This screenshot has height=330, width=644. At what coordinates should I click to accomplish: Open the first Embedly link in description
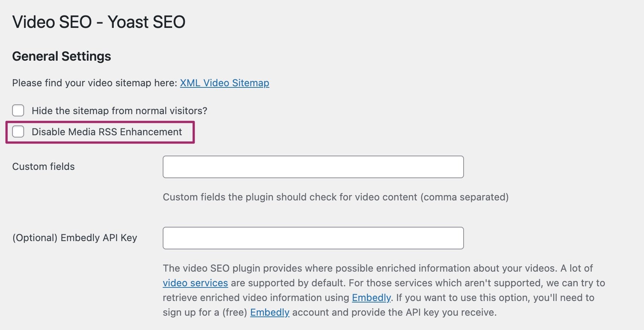coord(371,298)
